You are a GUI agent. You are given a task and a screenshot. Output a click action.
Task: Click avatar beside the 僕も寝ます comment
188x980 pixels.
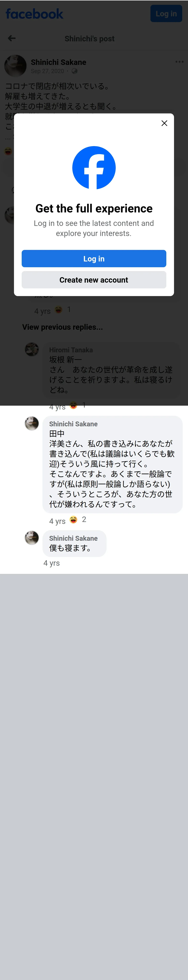[32, 538]
